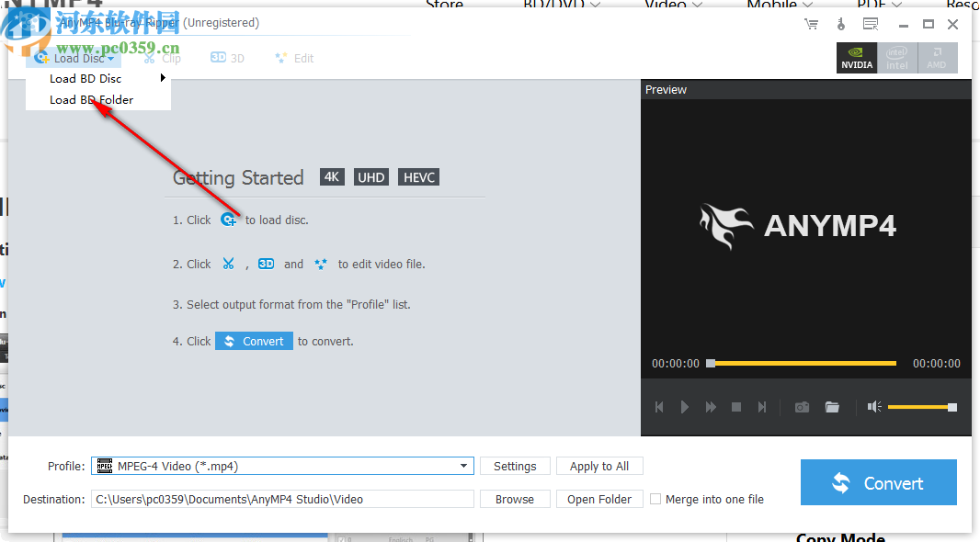Play the preview video
Image resolution: width=980 pixels, height=542 pixels.
coord(684,407)
